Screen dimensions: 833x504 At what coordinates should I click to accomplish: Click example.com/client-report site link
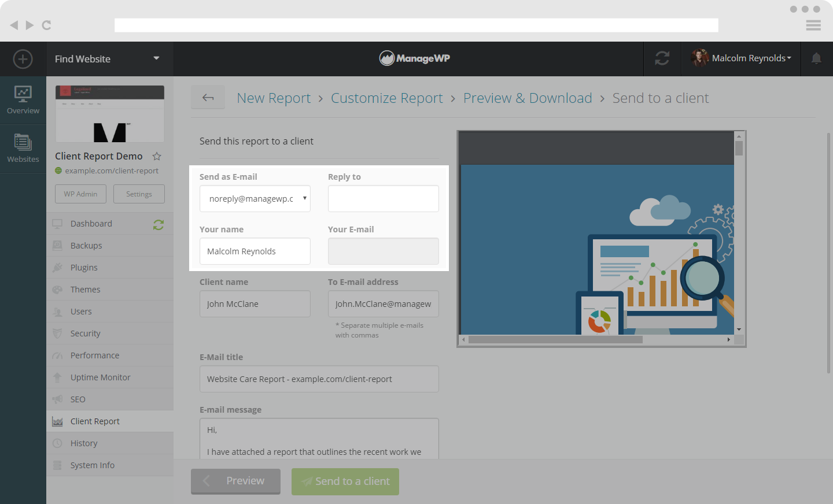[112, 171]
